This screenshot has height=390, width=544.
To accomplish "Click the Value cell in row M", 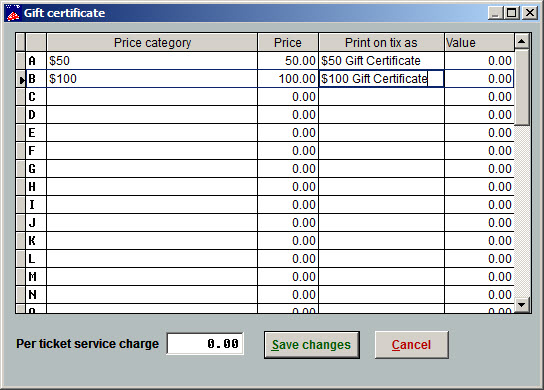I will coord(479,277).
